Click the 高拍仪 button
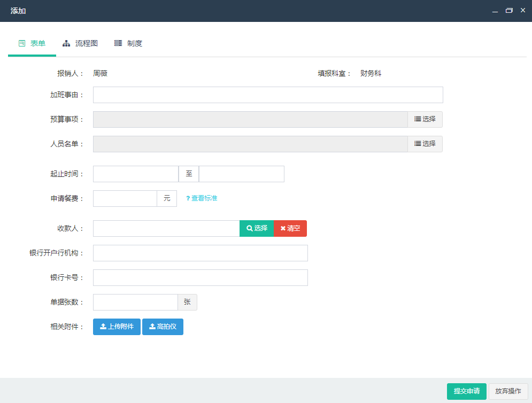The image size is (532, 403). click(163, 327)
